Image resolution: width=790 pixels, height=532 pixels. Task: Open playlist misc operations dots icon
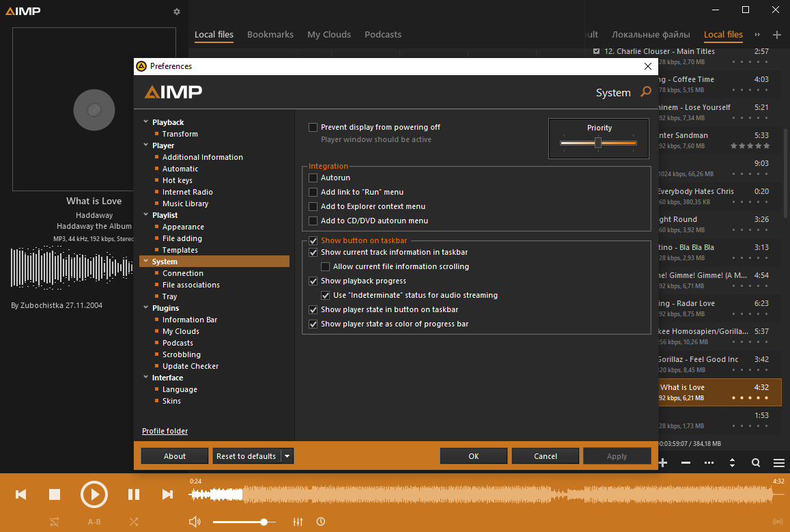[x=709, y=462]
